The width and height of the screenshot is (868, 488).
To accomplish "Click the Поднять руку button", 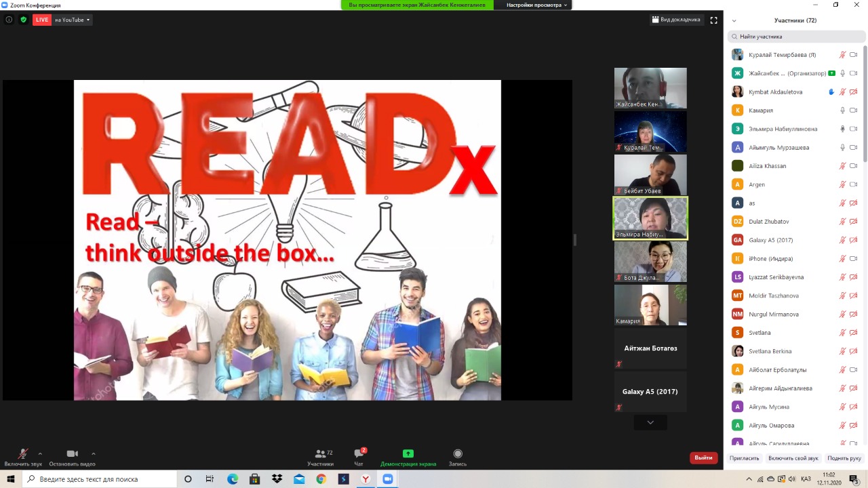I will tap(844, 458).
